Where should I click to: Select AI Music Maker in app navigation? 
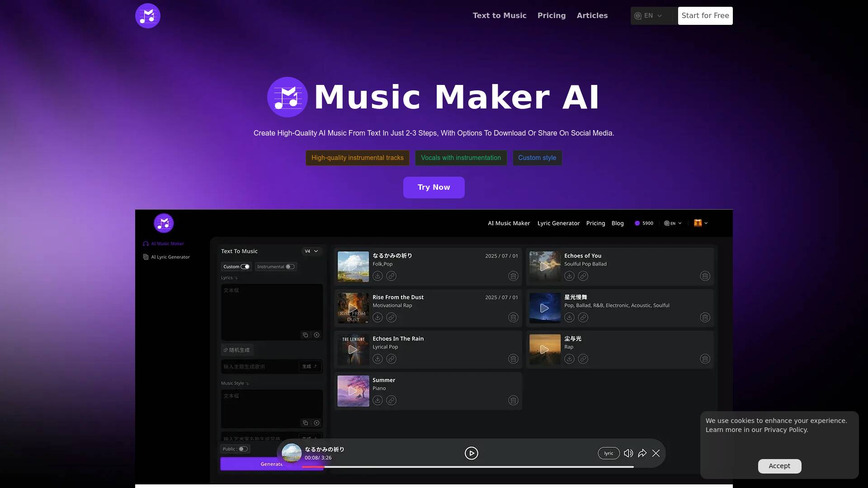click(x=509, y=223)
